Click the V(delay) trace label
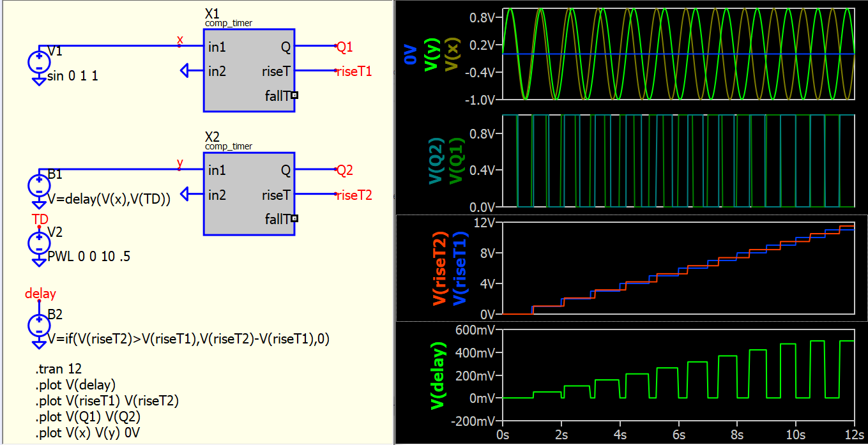The width and height of the screenshot is (868, 445). pos(439,376)
